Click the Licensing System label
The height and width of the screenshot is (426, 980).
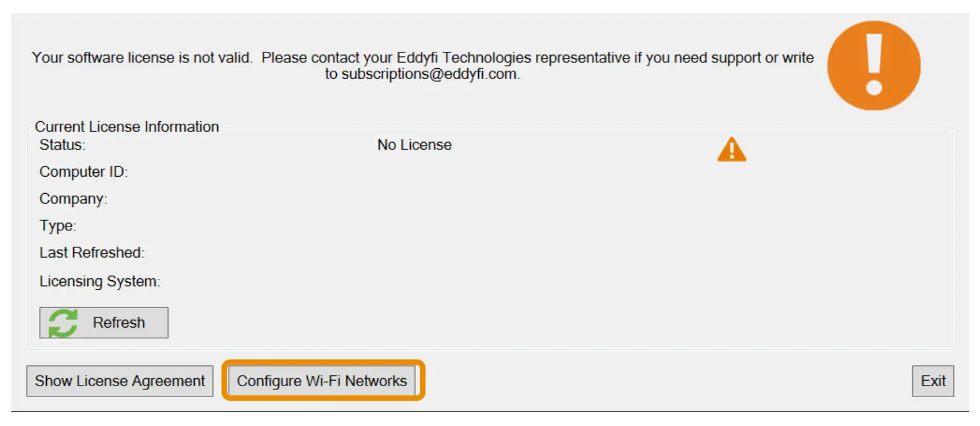click(x=100, y=281)
